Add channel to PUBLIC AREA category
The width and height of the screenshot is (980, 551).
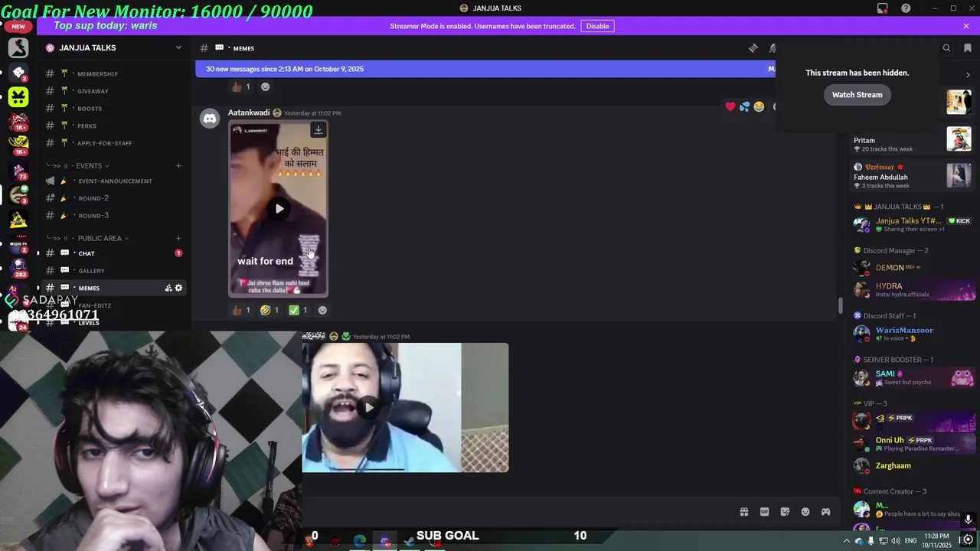178,238
